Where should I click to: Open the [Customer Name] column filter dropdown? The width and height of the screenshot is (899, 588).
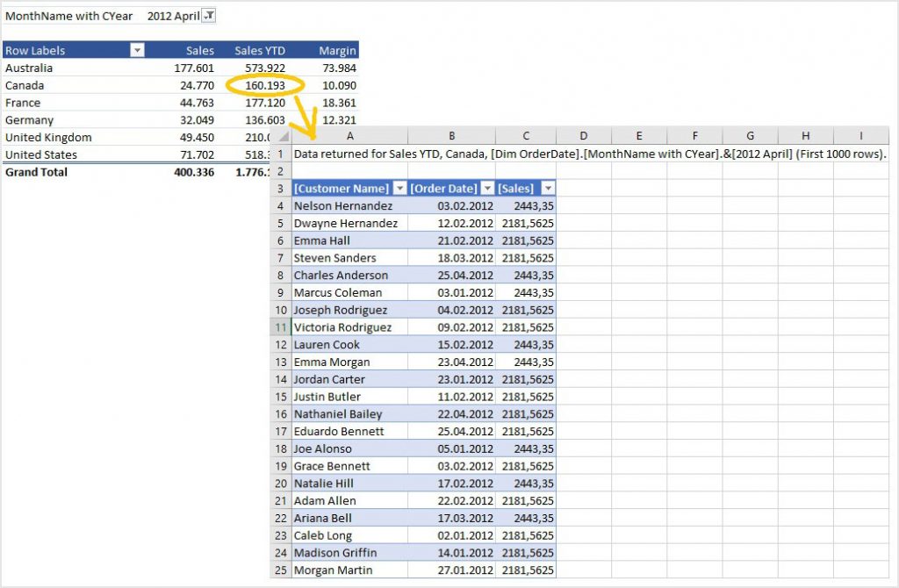click(400, 188)
